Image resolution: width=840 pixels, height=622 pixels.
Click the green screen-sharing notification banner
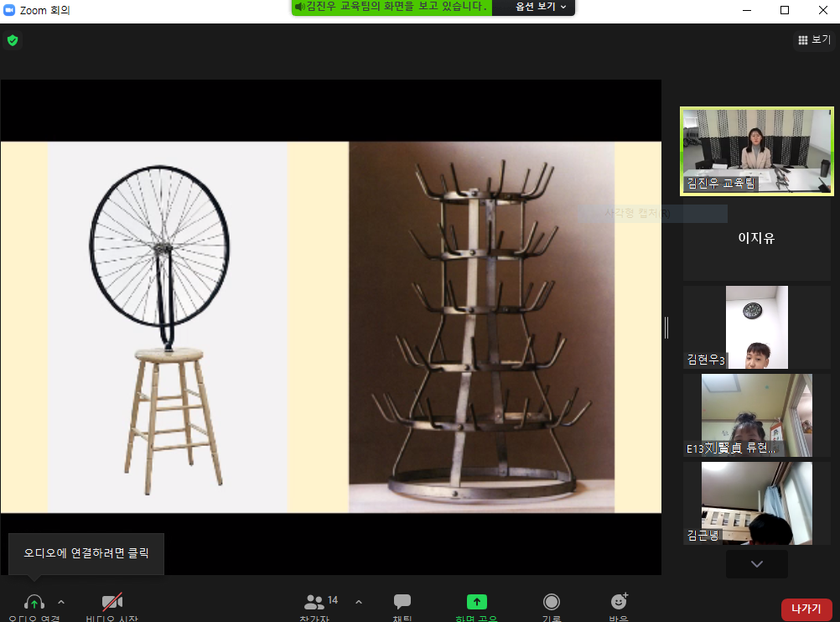tap(392, 7)
